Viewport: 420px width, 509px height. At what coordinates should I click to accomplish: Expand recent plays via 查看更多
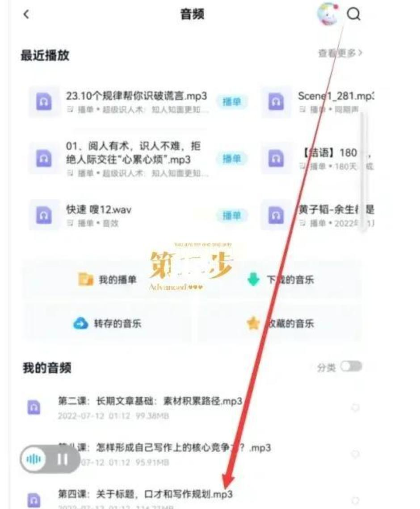[x=340, y=53]
